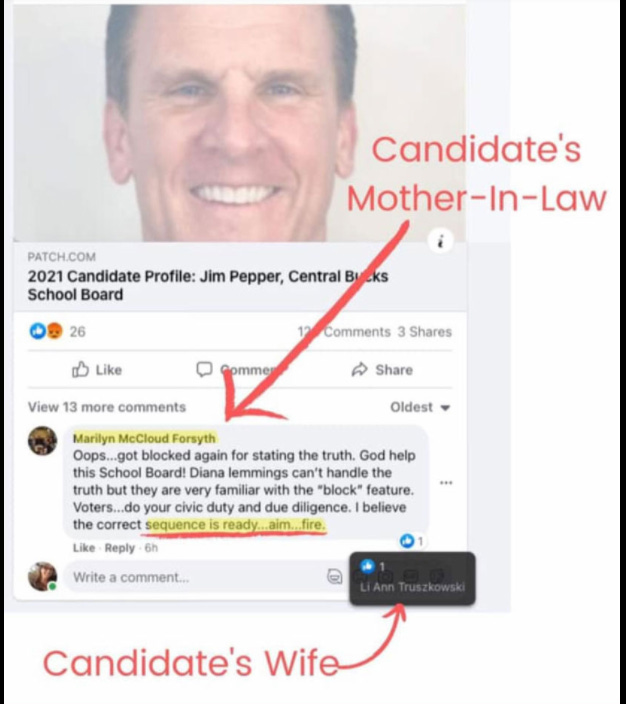The height and width of the screenshot is (704, 626).
Task: Open the comments count link
Action: (344, 332)
